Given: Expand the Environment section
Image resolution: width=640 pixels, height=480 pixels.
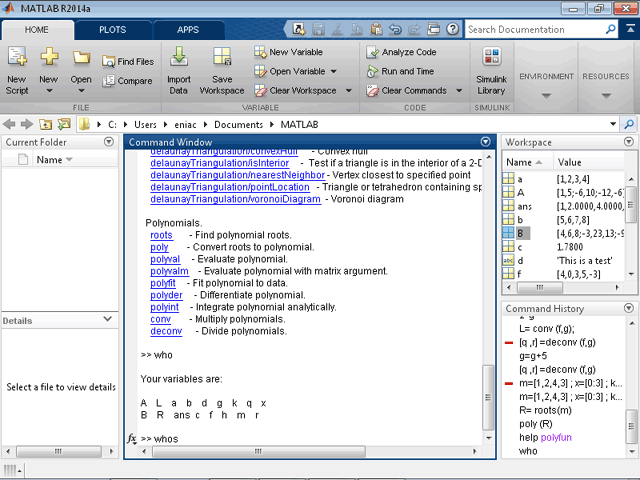Looking at the screenshot, I should [x=546, y=96].
